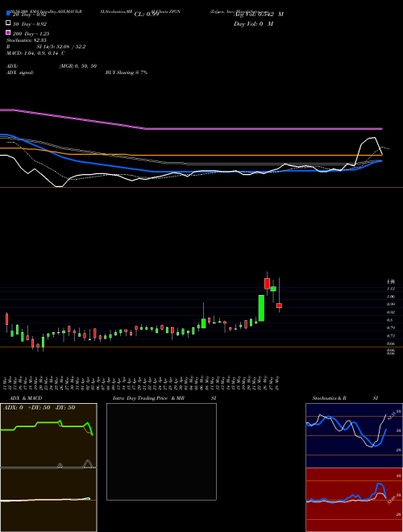Click the last red candlestick on the chart

coord(279,305)
